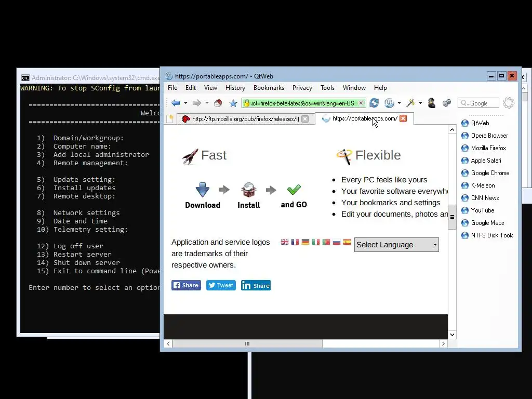Open the Privacy menu
Screen dimensions: 532x399
(x=302, y=87)
